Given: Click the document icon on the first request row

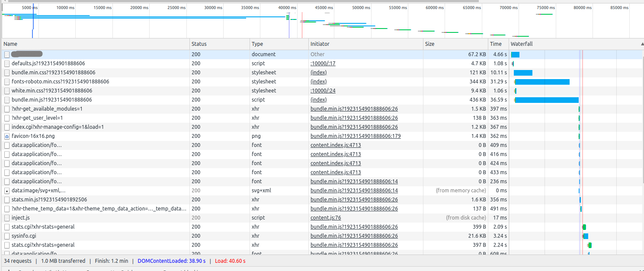Looking at the screenshot, I should click(x=6, y=54).
